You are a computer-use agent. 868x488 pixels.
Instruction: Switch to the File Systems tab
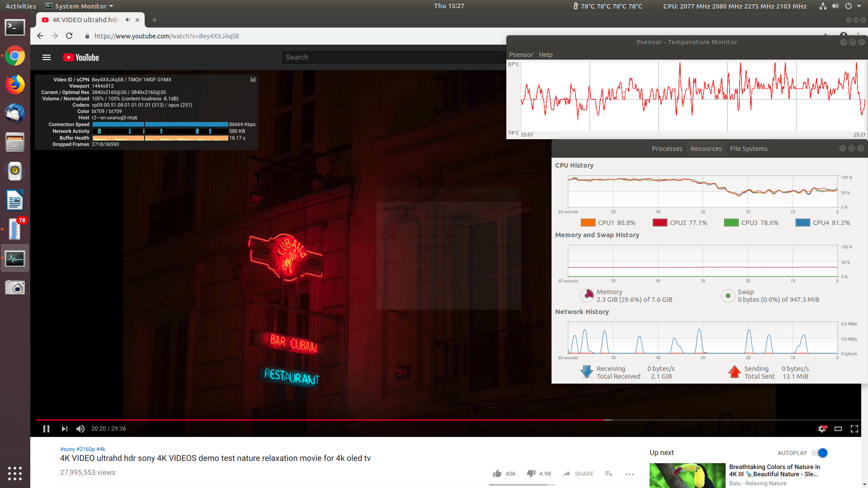[749, 149]
